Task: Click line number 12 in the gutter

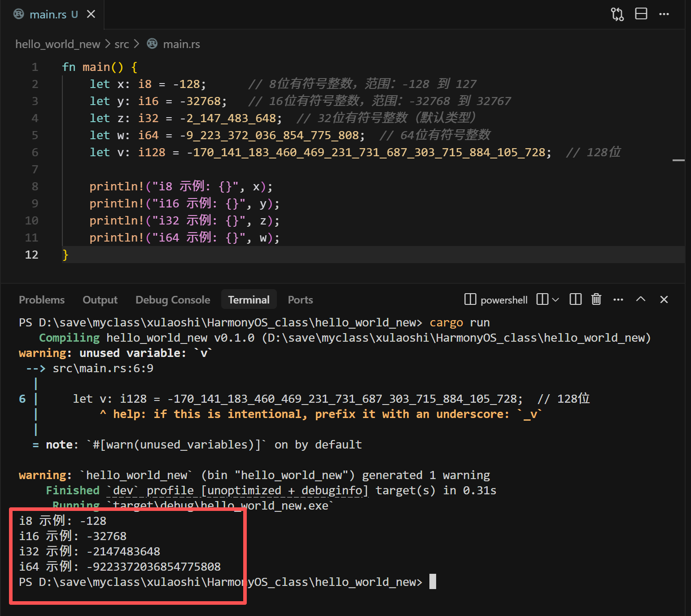Action: point(31,255)
